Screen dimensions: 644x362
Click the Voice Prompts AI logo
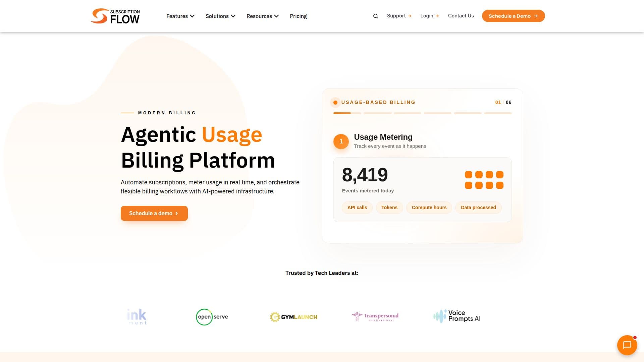pyautogui.click(x=457, y=316)
